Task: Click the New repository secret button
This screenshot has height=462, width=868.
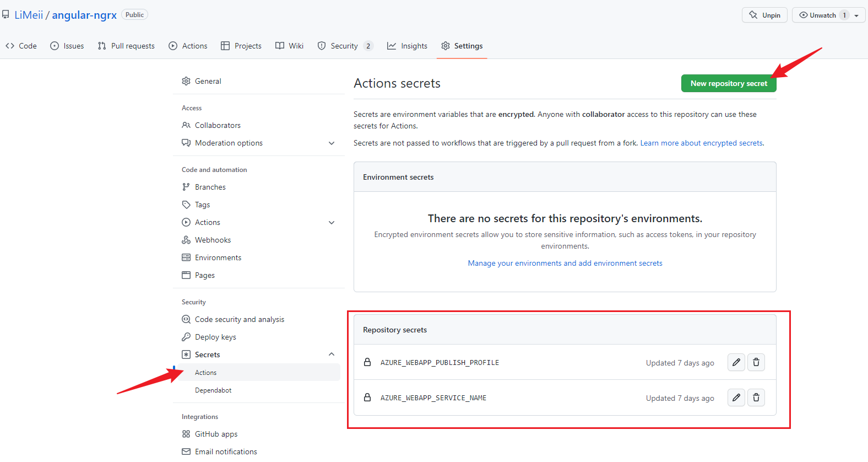Action: [729, 83]
